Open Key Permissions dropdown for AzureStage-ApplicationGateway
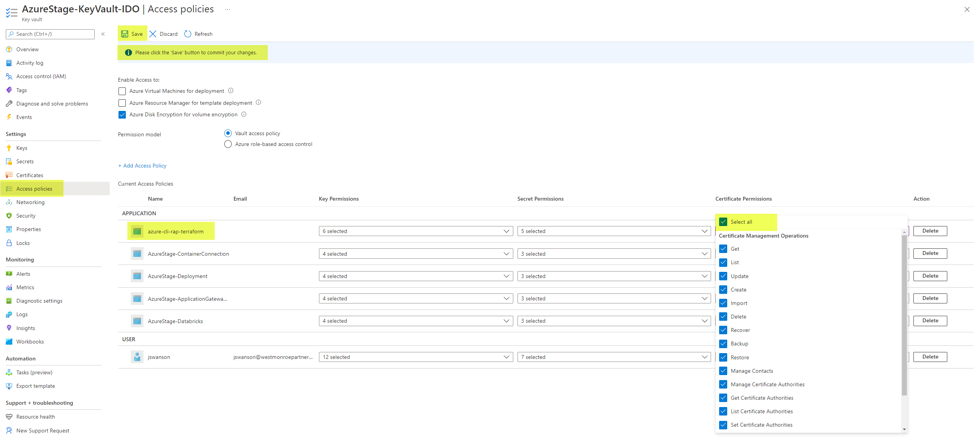This screenshot has width=980, height=444. (416, 298)
